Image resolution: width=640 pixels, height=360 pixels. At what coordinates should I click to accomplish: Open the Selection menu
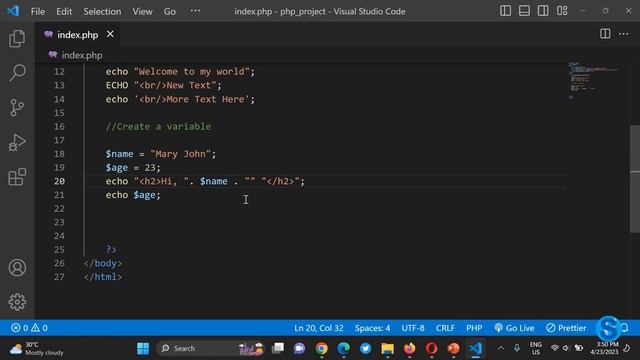pyautogui.click(x=102, y=11)
